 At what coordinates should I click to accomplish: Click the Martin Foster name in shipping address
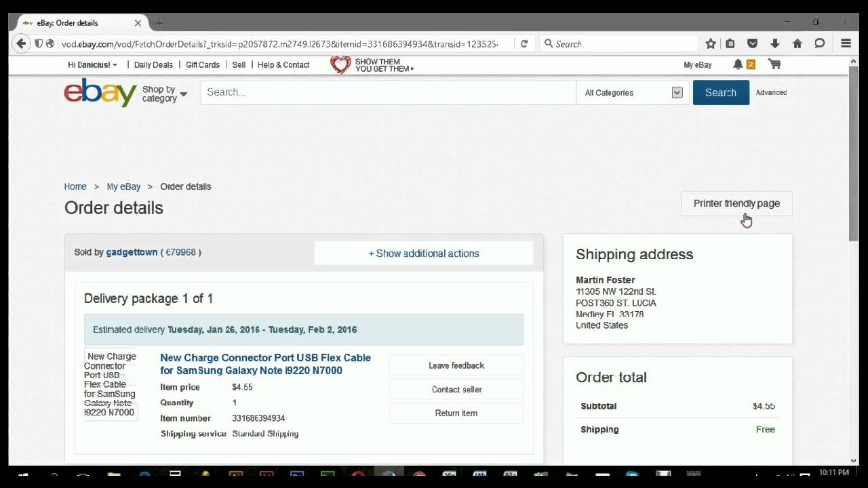click(606, 280)
